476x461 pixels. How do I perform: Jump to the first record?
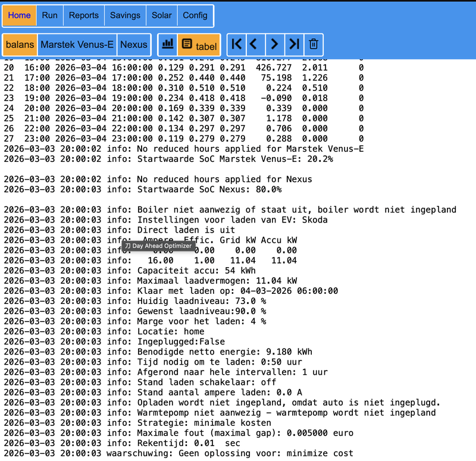coord(237,44)
